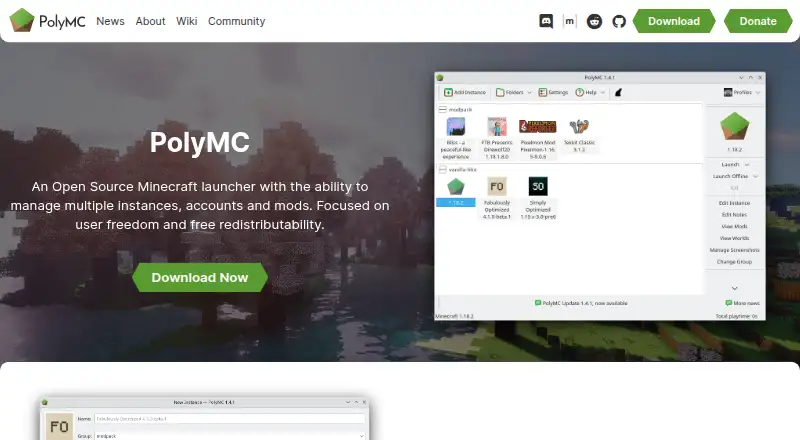Click Edit Notes in the side panel
800x440 pixels.
pos(735,215)
